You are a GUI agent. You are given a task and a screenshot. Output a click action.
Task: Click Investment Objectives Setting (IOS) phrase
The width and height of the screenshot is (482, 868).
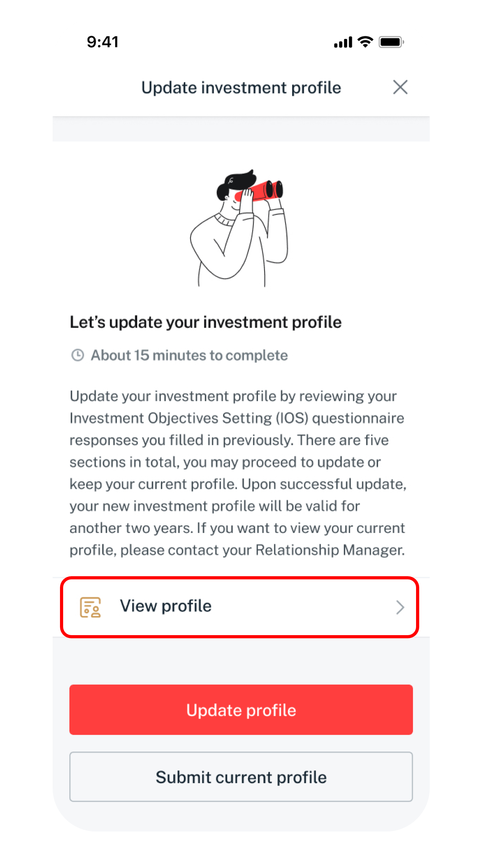tap(189, 418)
